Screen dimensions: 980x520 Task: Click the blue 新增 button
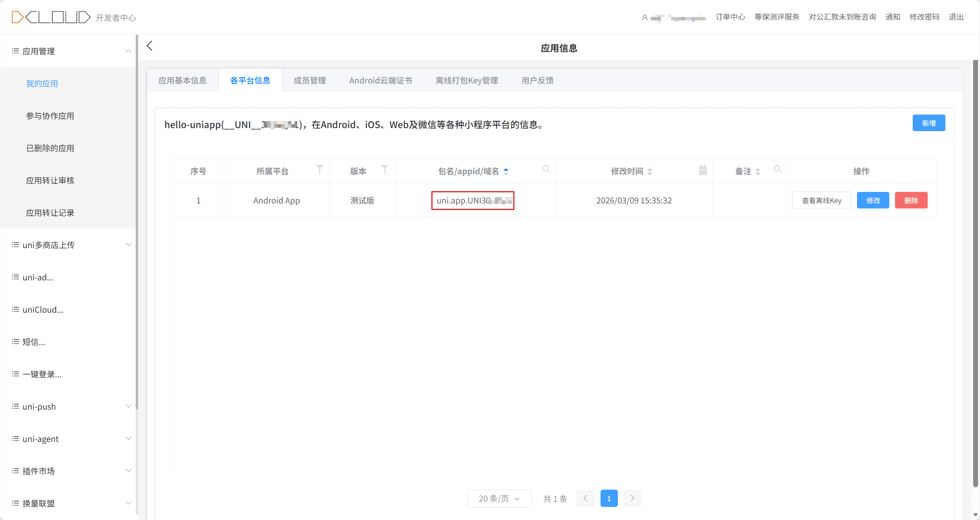(x=928, y=123)
